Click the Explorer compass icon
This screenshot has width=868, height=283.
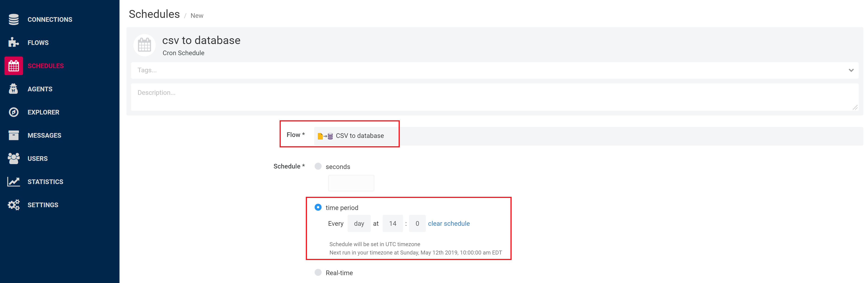(13, 112)
